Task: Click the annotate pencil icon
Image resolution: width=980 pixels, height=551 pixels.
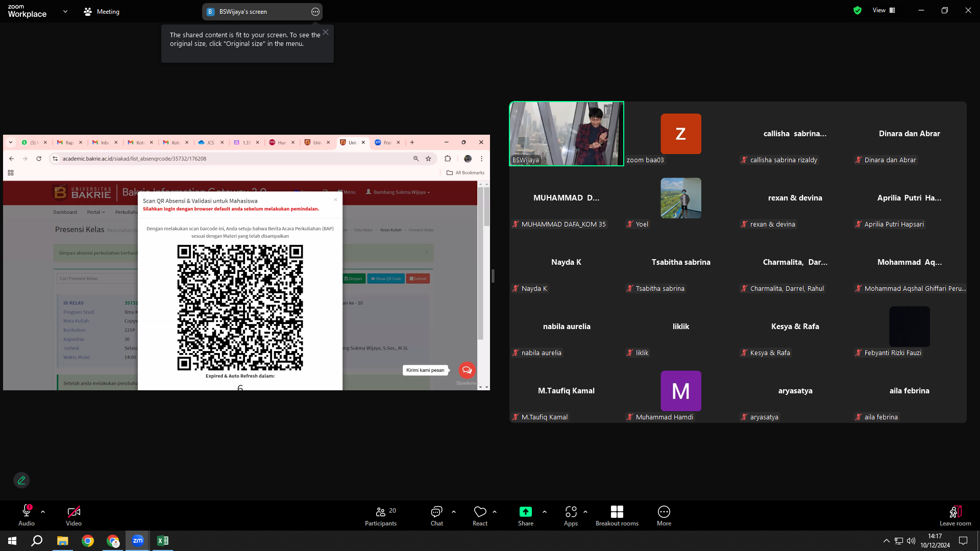Action: click(21, 480)
